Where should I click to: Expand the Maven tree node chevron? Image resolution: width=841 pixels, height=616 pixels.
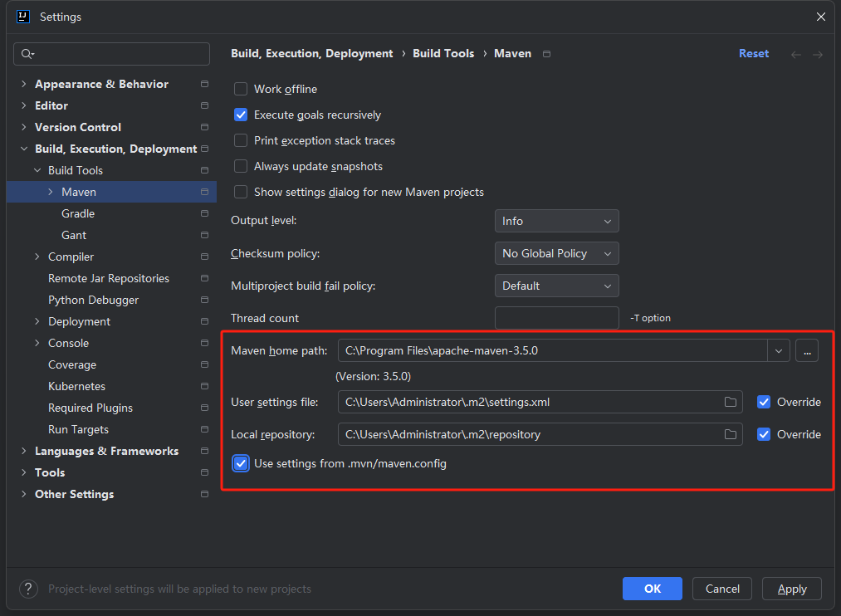pos(51,192)
